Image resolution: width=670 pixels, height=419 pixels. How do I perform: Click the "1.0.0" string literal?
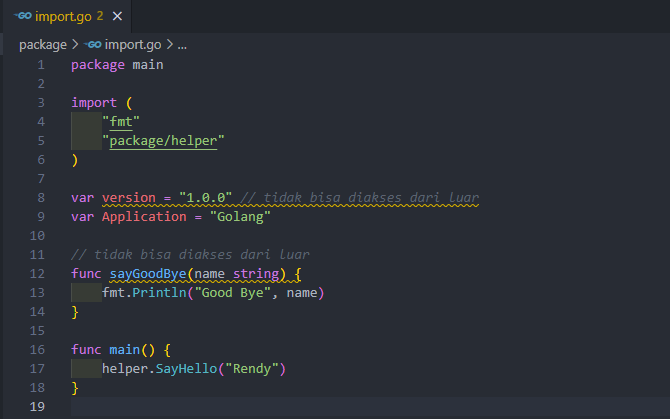pyautogui.click(x=206, y=198)
